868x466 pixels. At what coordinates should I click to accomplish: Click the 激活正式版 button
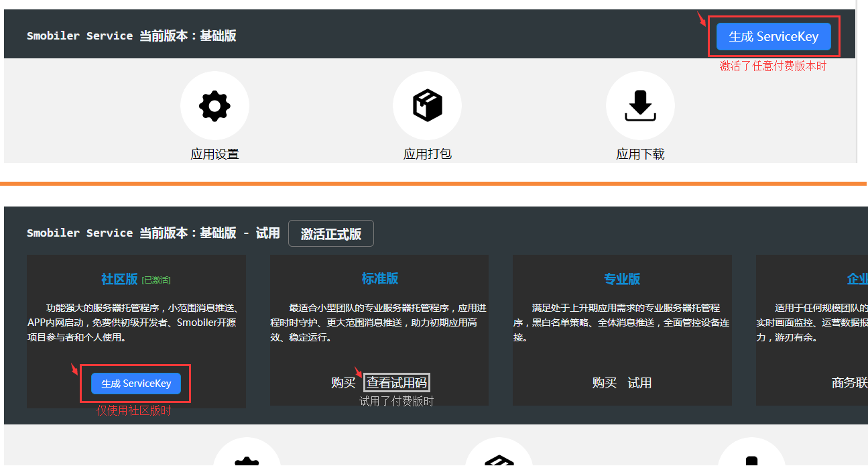point(331,233)
